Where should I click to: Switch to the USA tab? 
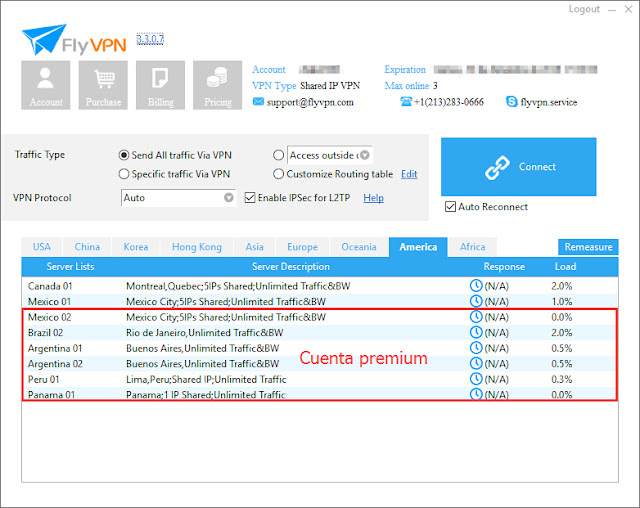(x=42, y=247)
